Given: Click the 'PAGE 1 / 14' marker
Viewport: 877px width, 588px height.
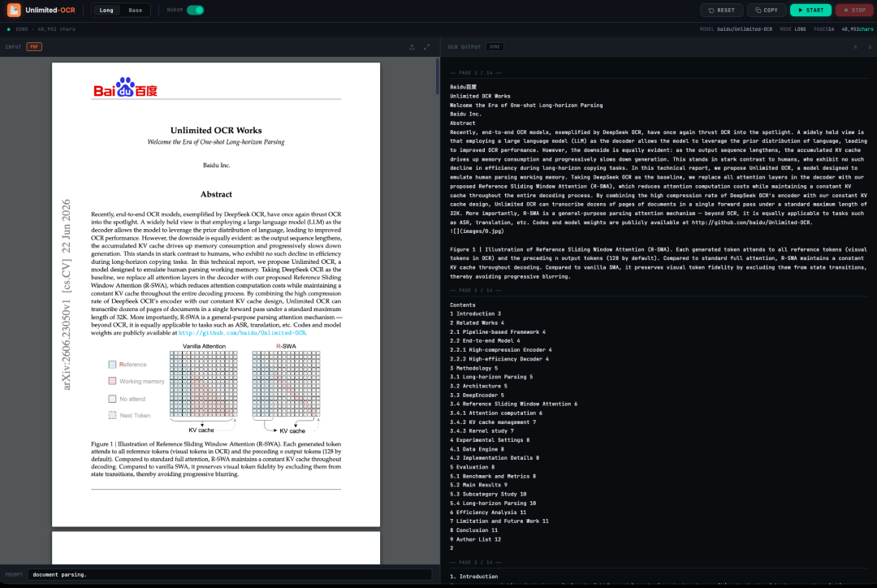Looking at the screenshot, I should point(476,73).
